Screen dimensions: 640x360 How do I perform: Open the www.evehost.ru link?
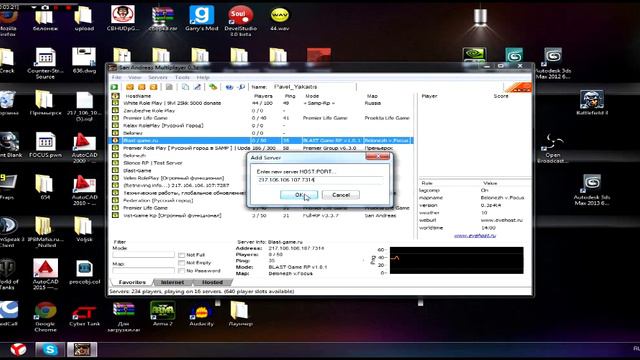(475, 236)
